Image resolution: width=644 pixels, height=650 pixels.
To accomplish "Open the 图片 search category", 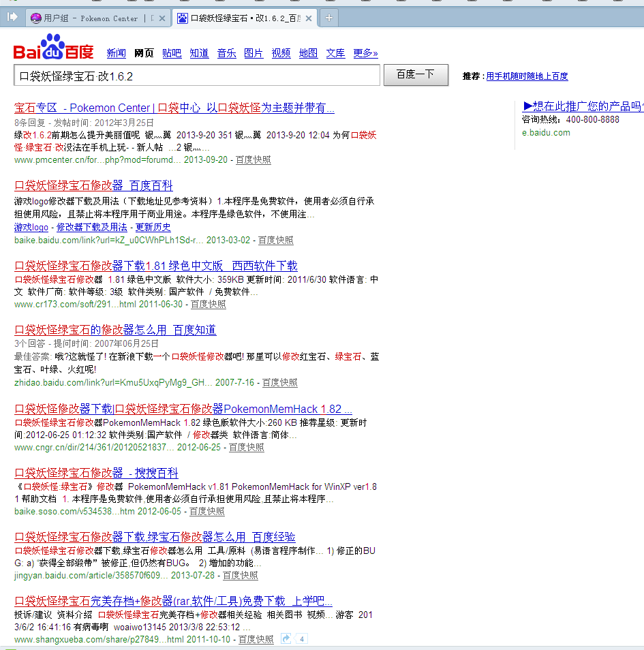I will [254, 53].
